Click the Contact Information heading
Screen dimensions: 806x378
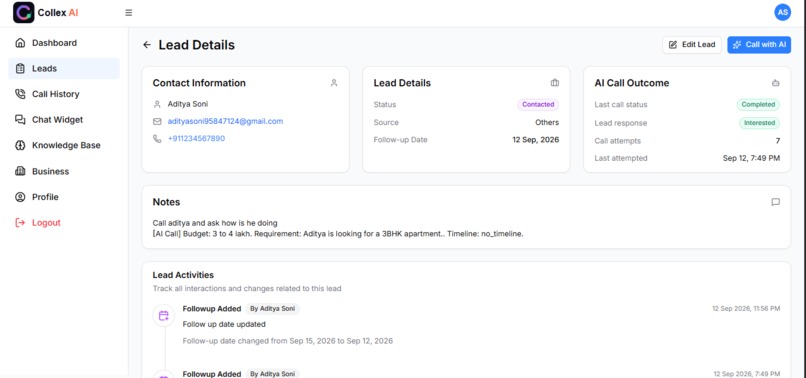pos(199,83)
